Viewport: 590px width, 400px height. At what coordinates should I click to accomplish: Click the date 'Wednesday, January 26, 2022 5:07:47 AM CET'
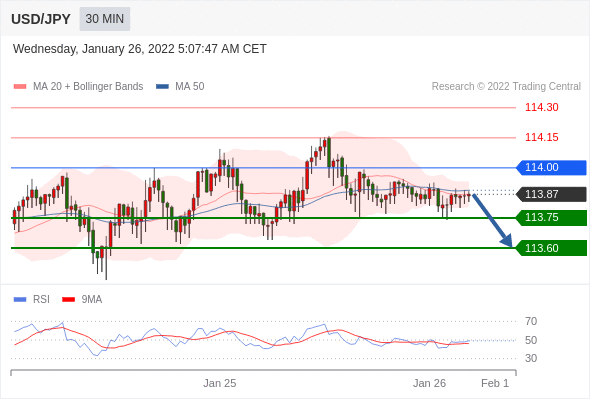tap(140, 49)
